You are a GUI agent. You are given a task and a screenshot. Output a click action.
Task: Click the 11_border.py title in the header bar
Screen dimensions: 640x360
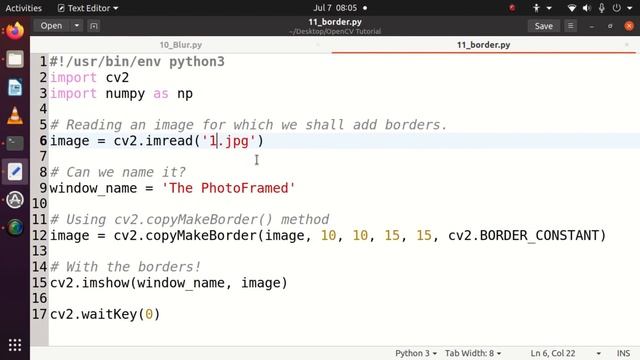point(335,22)
